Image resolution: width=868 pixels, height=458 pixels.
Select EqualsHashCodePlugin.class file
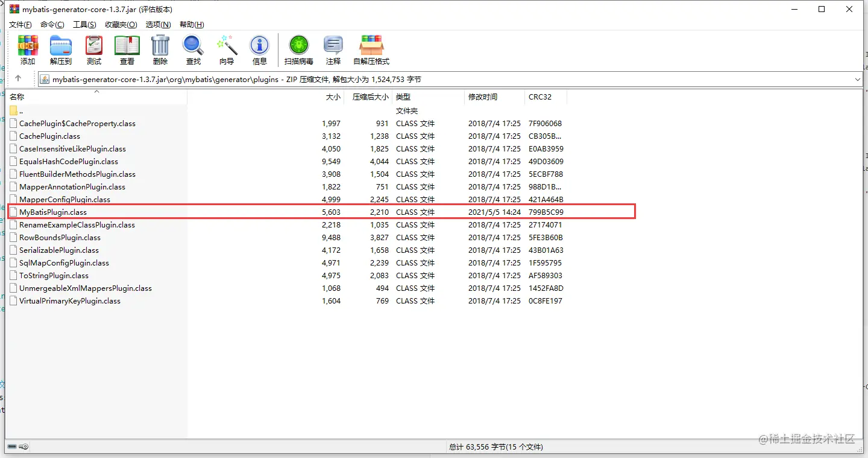(69, 161)
